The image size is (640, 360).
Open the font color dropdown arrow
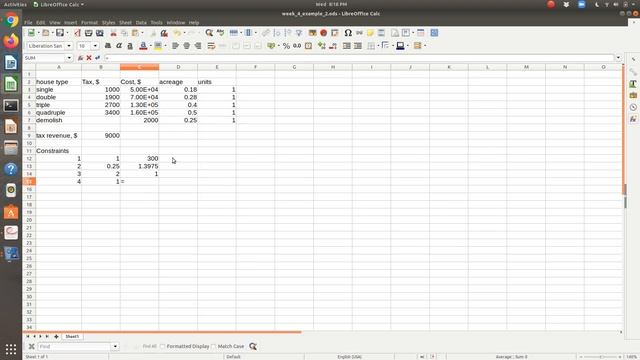pyautogui.click(x=150, y=46)
